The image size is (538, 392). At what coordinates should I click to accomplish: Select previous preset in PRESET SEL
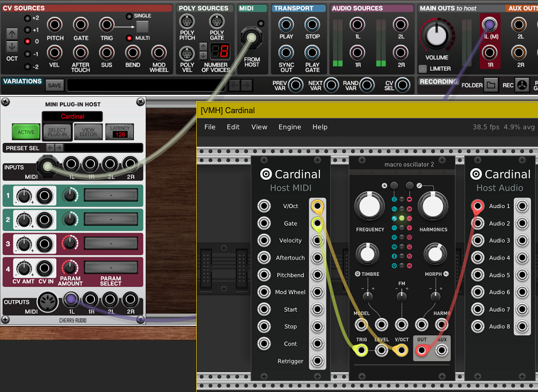coord(50,148)
